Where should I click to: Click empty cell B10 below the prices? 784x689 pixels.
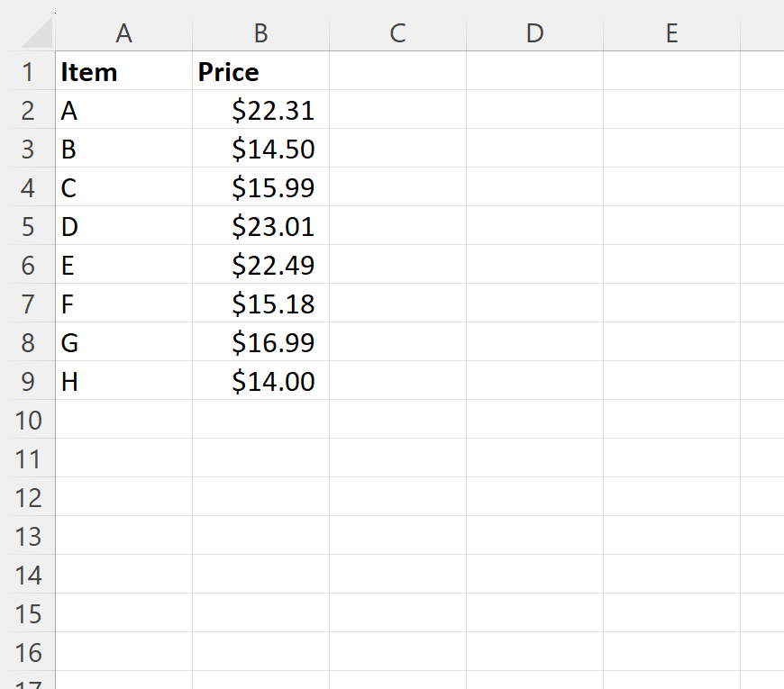click(260, 420)
